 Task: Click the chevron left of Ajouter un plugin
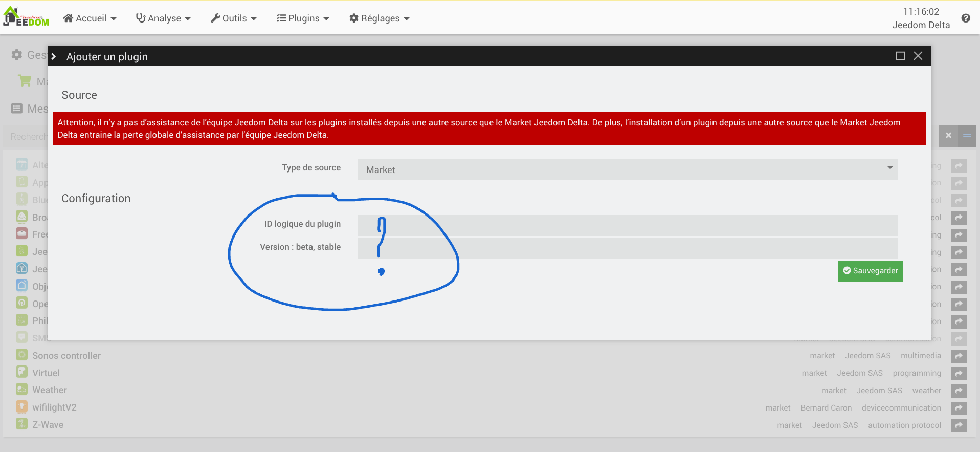pos(54,56)
